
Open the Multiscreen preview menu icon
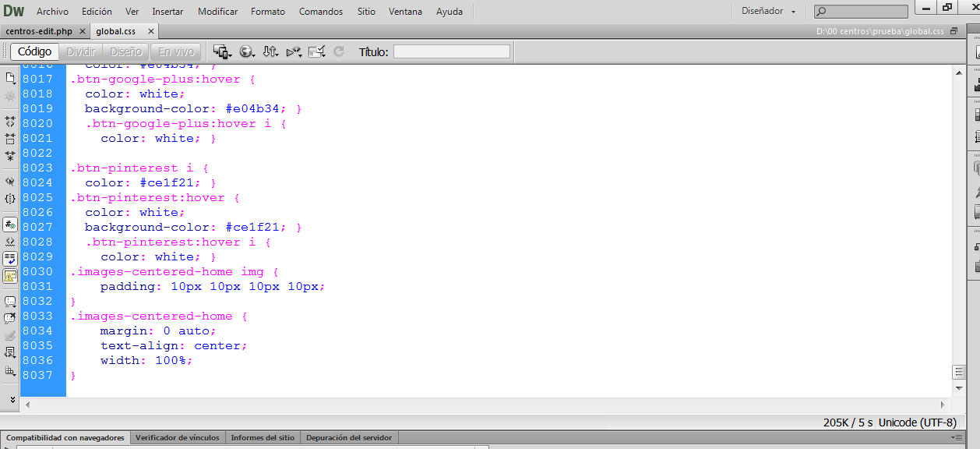pyautogui.click(x=222, y=51)
